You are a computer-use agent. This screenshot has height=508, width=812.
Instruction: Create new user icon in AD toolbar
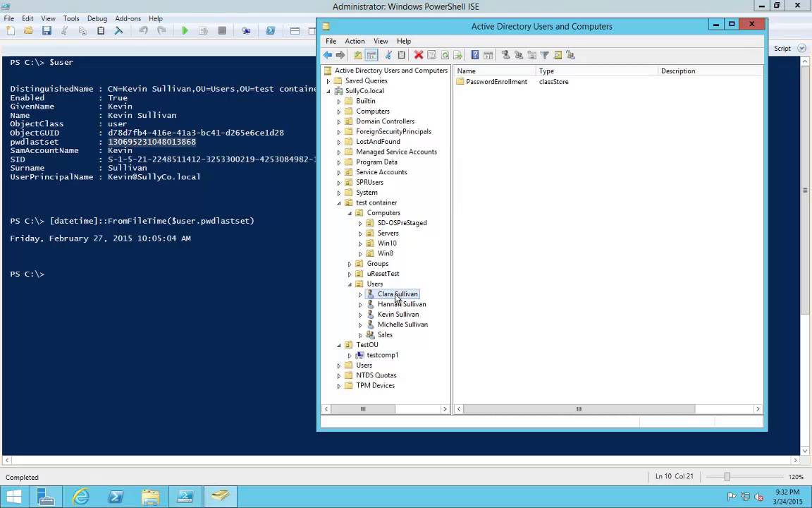505,55
